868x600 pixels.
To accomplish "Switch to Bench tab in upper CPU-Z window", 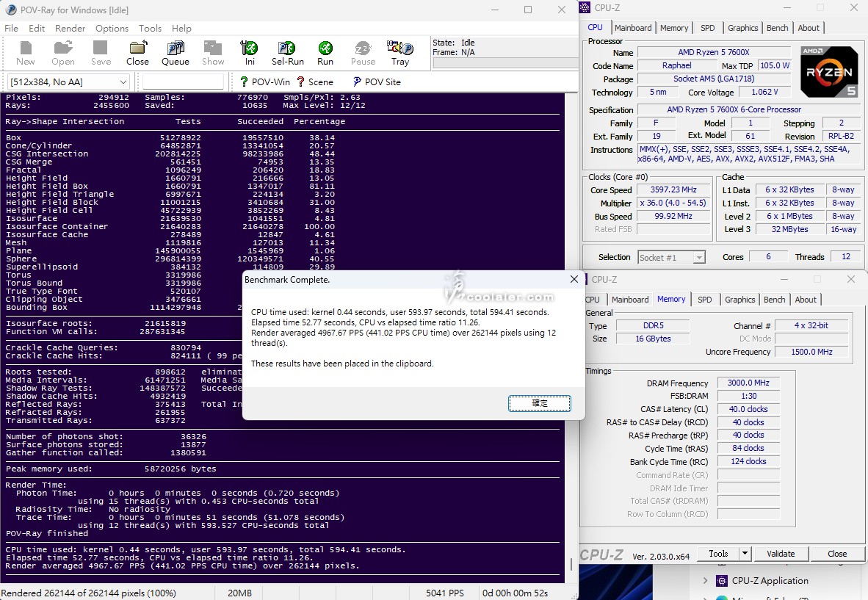I will coord(777,28).
